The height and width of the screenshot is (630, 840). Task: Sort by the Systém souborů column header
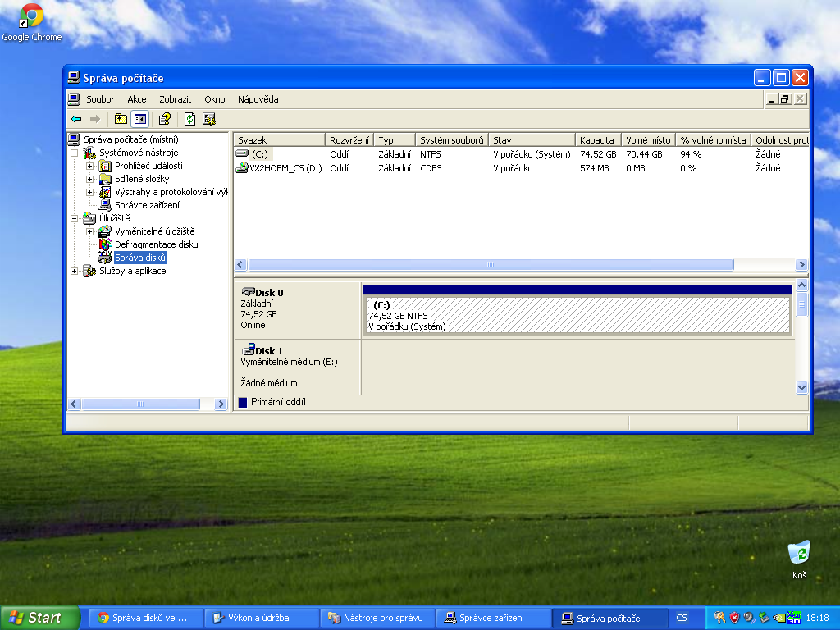coord(452,139)
